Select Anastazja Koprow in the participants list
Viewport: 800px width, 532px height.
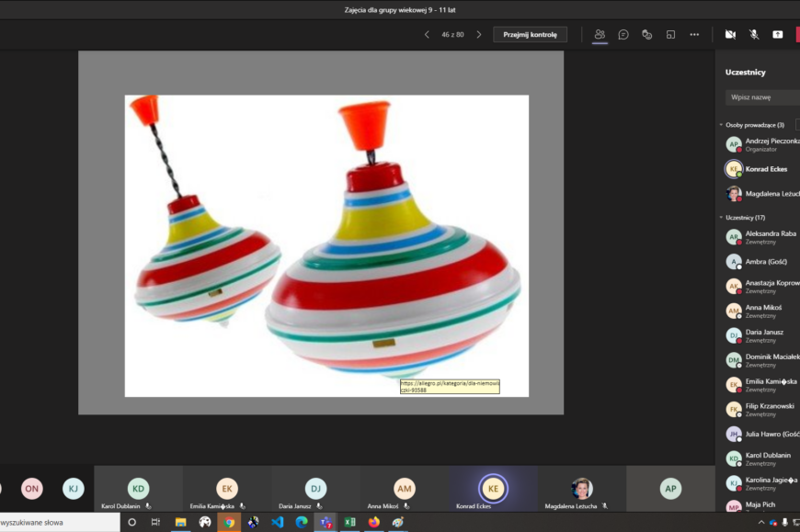click(x=762, y=287)
